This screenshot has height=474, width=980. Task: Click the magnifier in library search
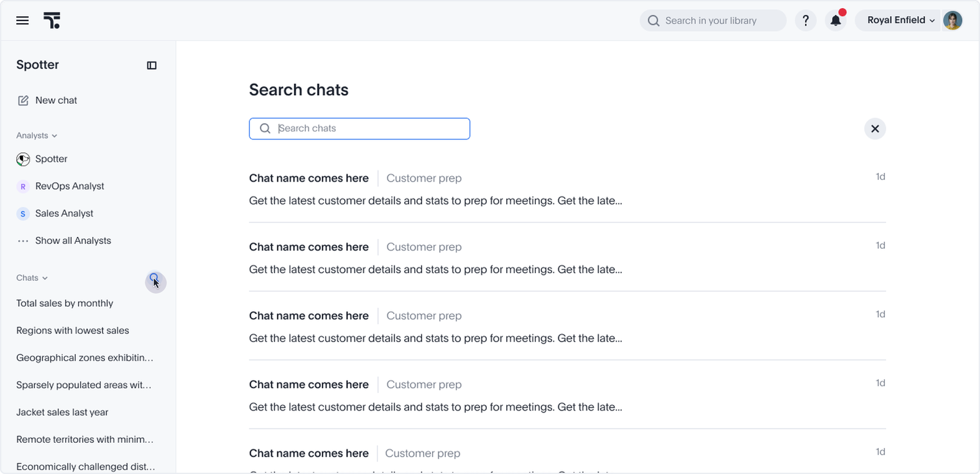(653, 21)
